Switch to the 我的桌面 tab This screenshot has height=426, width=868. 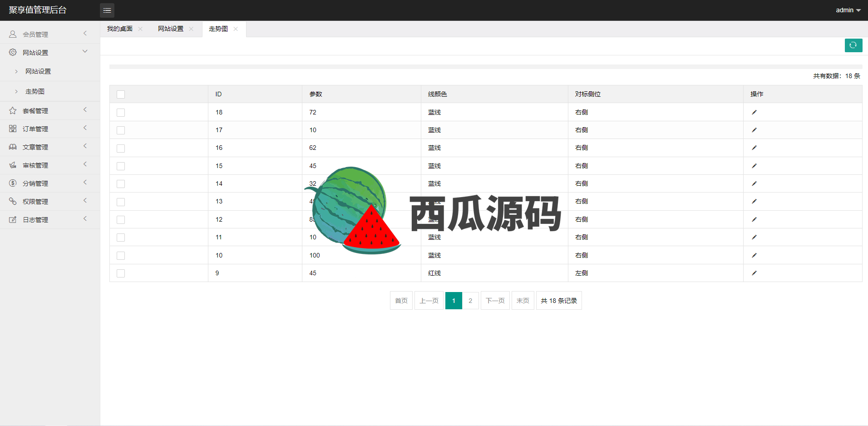tap(120, 29)
